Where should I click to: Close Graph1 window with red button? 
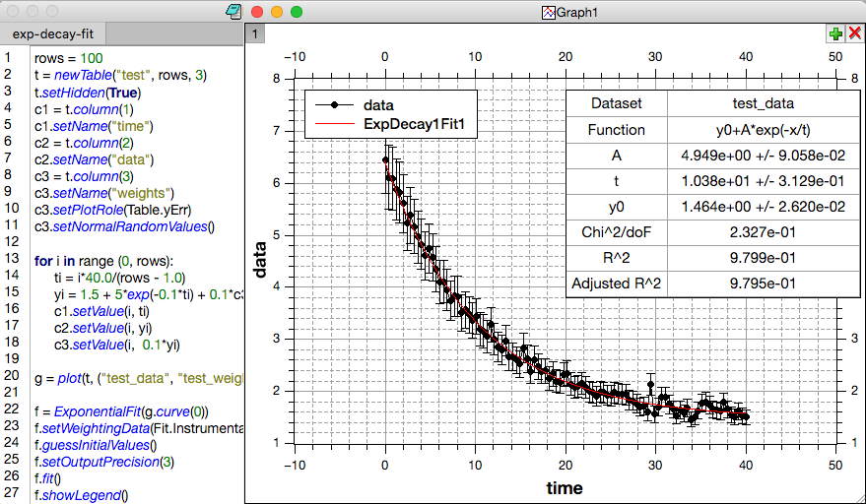pos(258,13)
